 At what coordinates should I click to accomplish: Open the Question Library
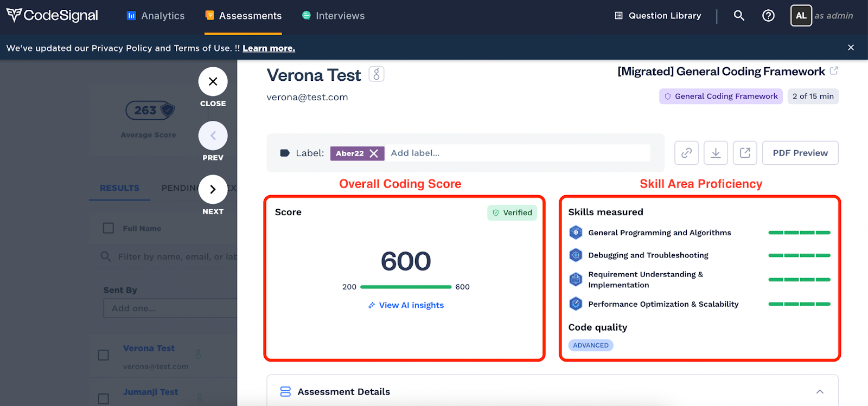click(658, 16)
